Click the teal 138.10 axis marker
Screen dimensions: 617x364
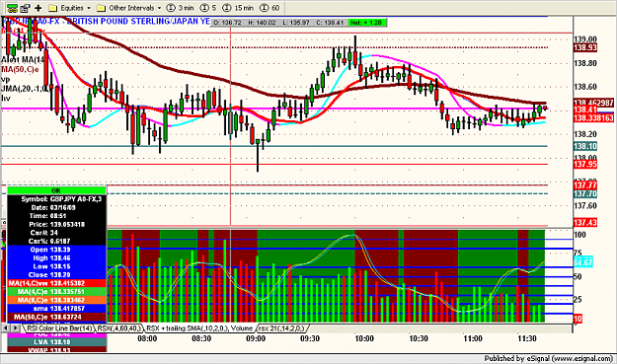(585, 146)
